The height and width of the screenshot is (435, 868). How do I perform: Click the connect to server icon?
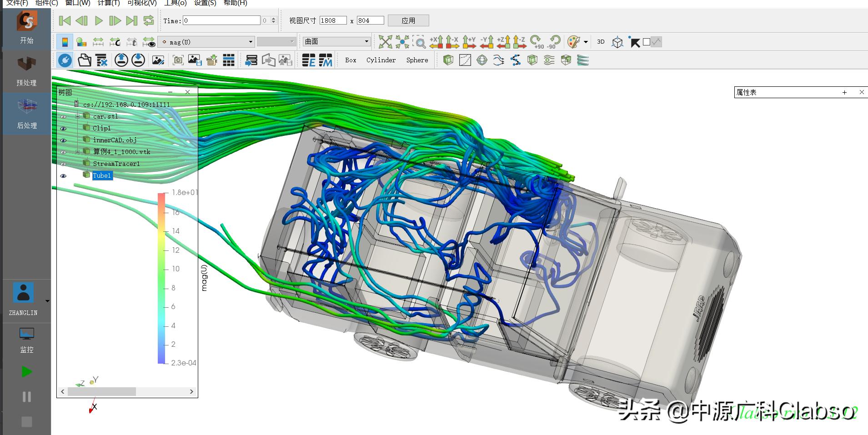point(65,60)
